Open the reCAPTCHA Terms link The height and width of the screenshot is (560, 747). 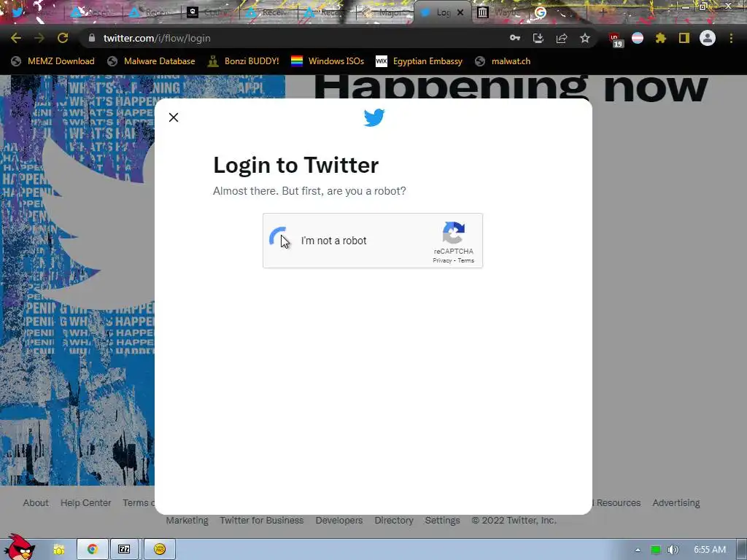[466, 260]
